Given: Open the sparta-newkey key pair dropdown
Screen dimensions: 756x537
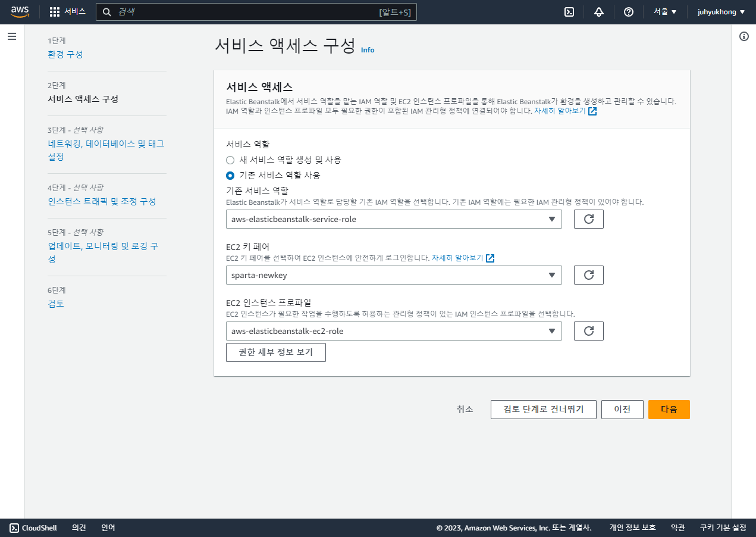Looking at the screenshot, I should point(394,275).
